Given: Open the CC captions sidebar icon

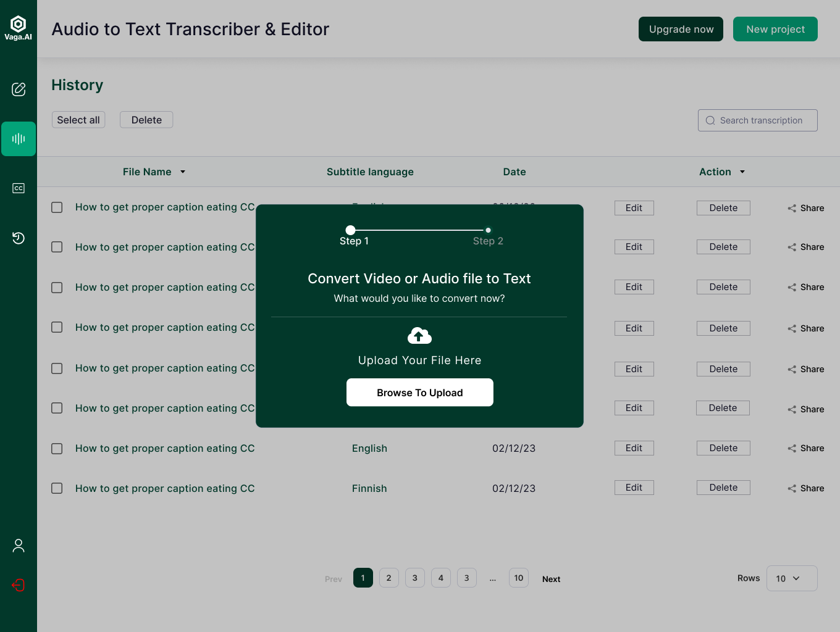Looking at the screenshot, I should [19, 188].
